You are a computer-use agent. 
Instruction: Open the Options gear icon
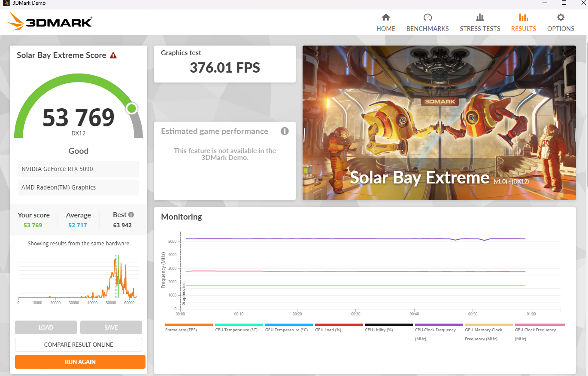[x=561, y=17]
